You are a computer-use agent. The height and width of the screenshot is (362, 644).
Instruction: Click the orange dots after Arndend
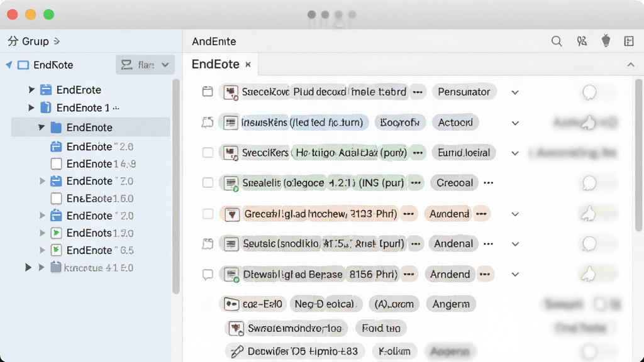click(x=485, y=274)
